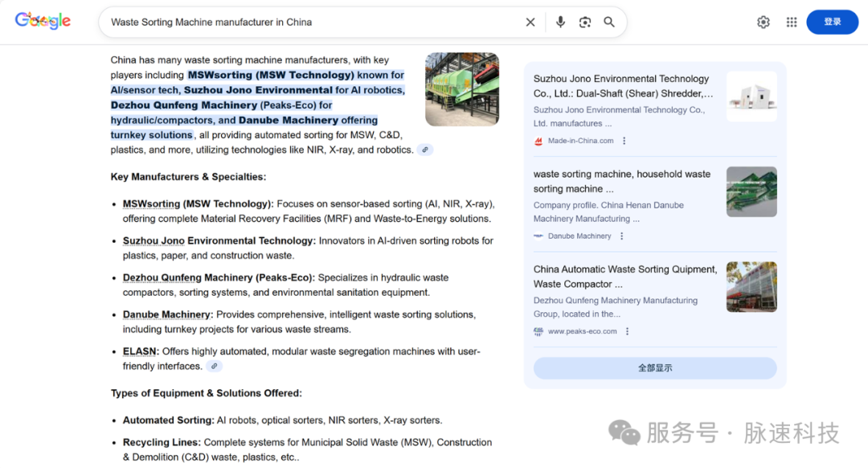868x468 pixels.
Task: Click Made-in-China.com source name
Action: click(x=581, y=141)
